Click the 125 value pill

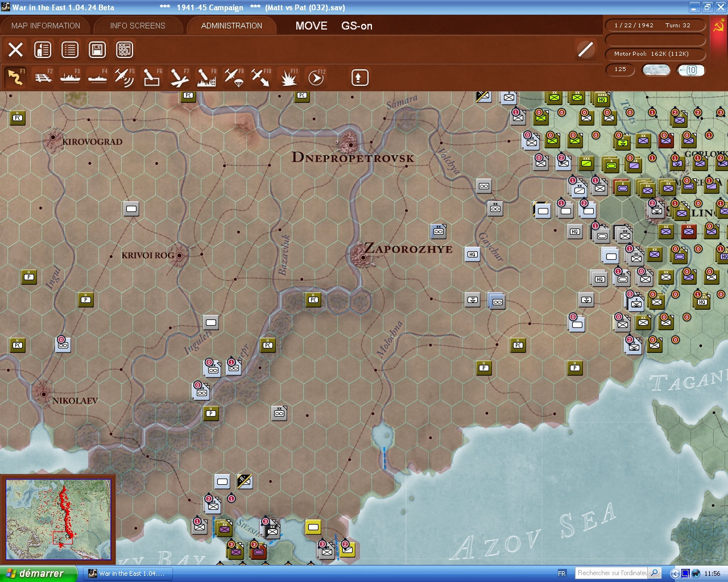coord(621,69)
